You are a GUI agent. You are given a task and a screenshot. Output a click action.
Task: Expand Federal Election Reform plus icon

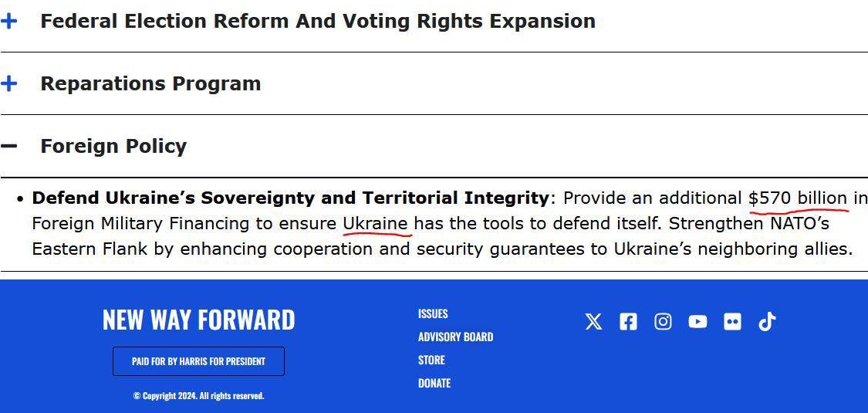9,21
